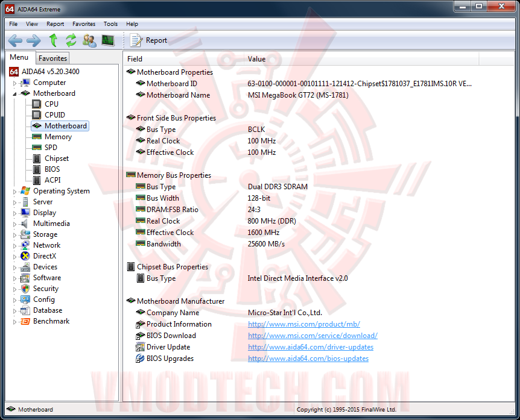The width and height of the screenshot is (520, 420).
Task: Expand the Network tree node
Action: click(x=14, y=246)
